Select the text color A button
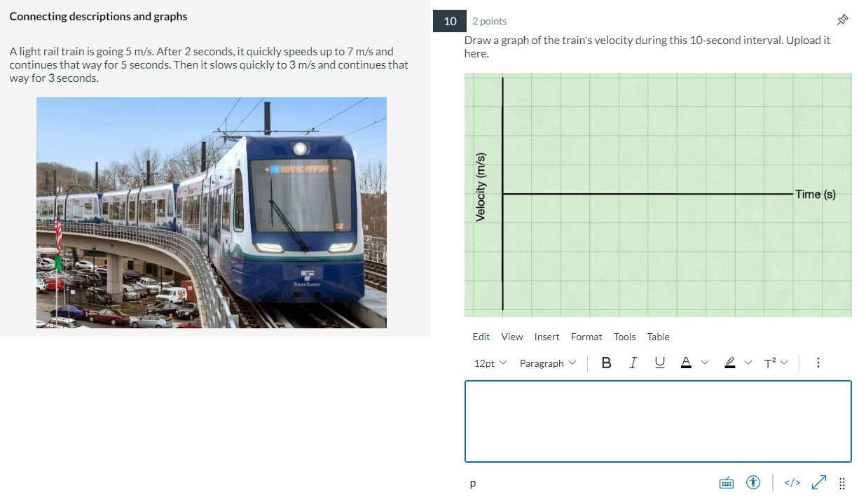Viewport: 866px width, 504px height. click(x=685, y=363)
